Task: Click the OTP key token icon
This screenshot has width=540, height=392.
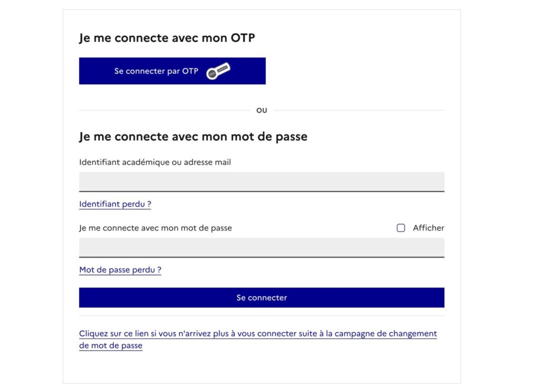Action: pyautogui.click(x=218, y=71)
